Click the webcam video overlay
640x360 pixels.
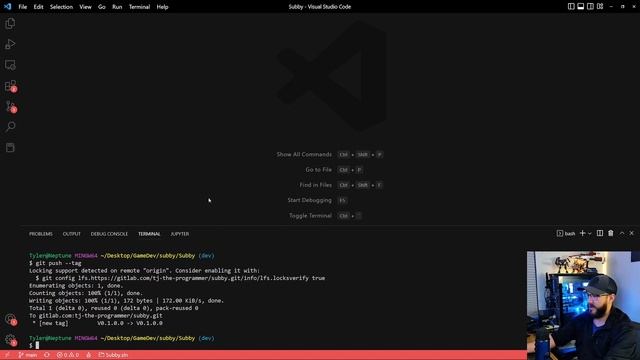click(x=583, y=305)
